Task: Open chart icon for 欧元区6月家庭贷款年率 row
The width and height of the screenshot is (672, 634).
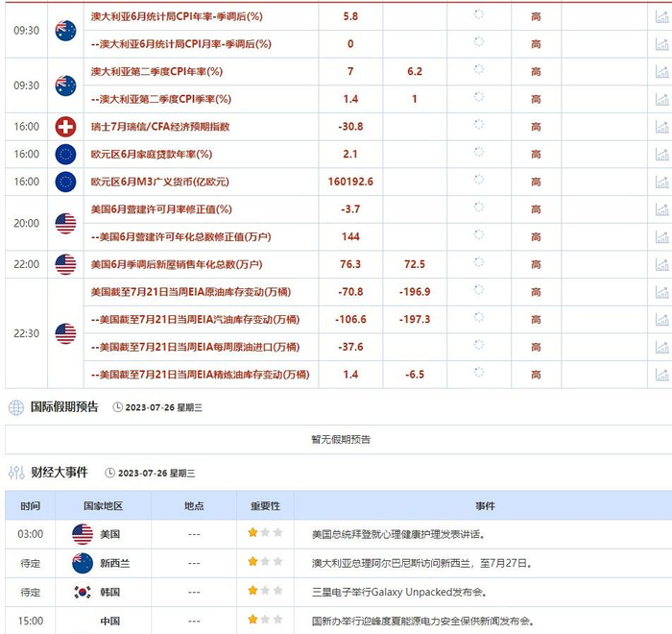Action: click(662, 155)
